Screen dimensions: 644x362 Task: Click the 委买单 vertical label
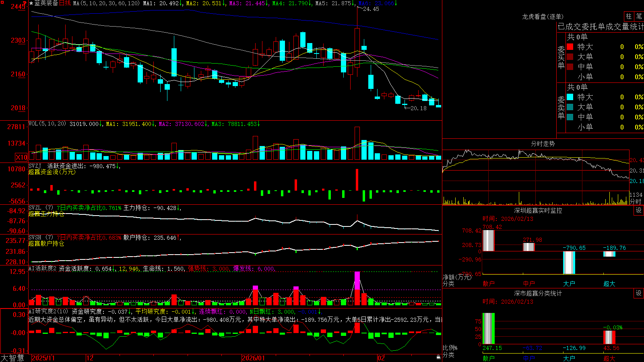coord(561,57)
